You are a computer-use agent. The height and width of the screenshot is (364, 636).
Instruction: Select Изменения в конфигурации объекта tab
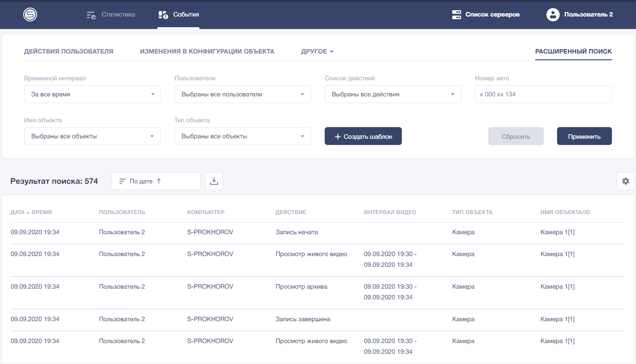[x=207, y=52]
